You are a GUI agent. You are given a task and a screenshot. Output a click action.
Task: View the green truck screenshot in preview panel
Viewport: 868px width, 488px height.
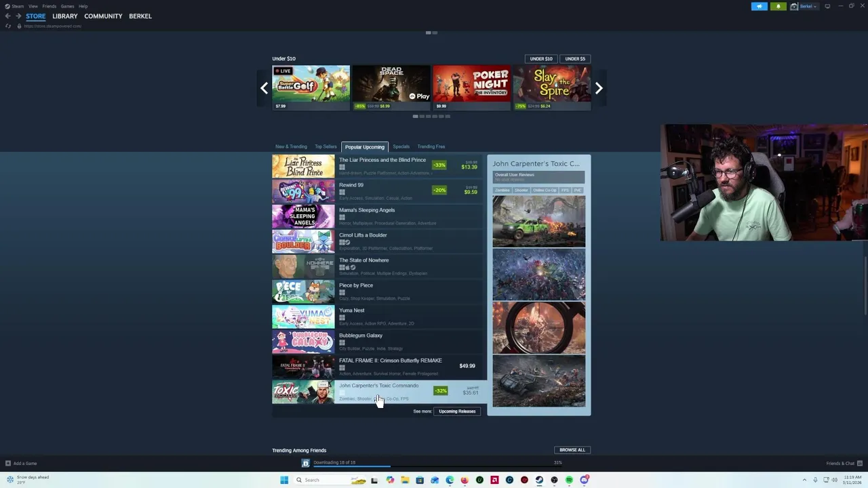click(x=539, y=220)
